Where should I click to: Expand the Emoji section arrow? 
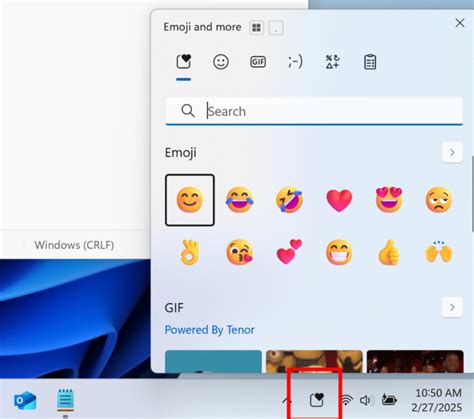(452, 153)
